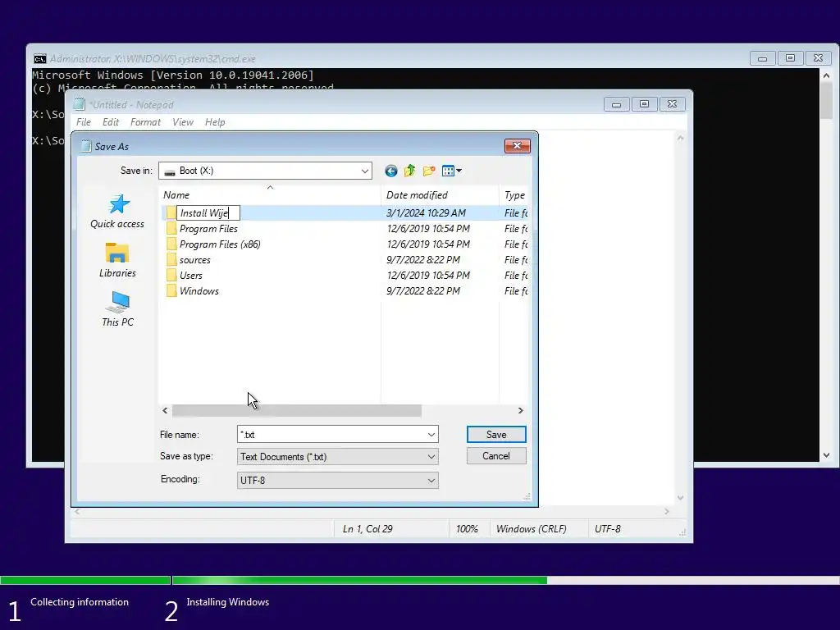The width and height of the screenshot is (840, 630).
Task: Open Notepad Edit menu
Action: 111,122
